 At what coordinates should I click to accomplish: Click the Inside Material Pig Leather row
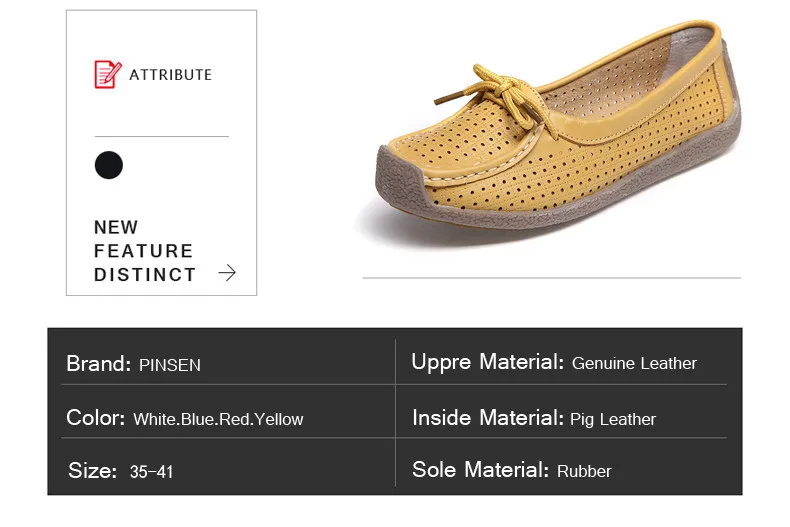(x=562, y=418)
